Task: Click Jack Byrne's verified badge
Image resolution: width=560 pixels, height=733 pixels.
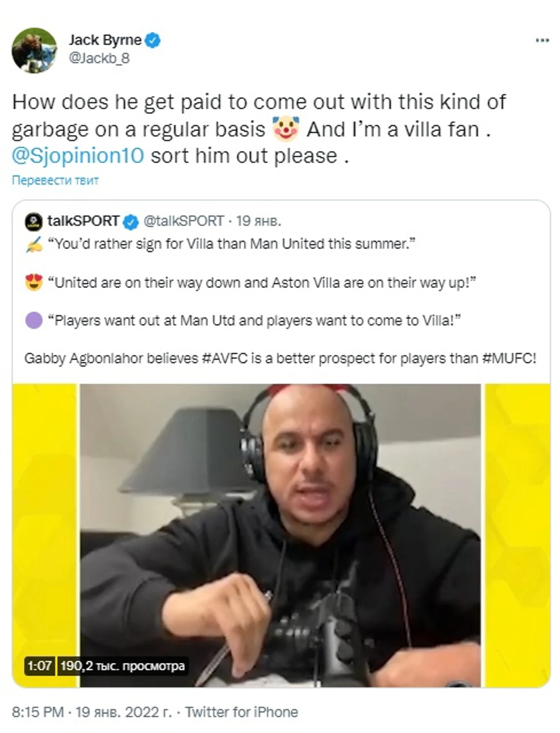Action: point(153,40)
